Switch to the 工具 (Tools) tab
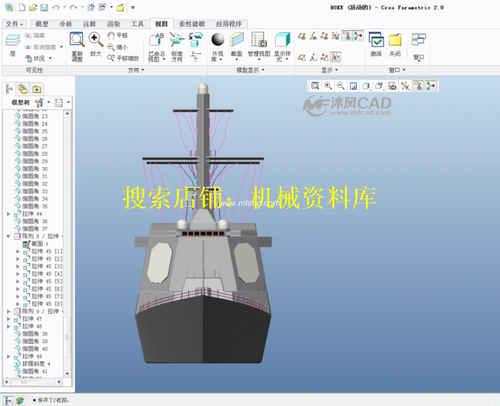This screenshot has width=500, height=406. (137, 24)
